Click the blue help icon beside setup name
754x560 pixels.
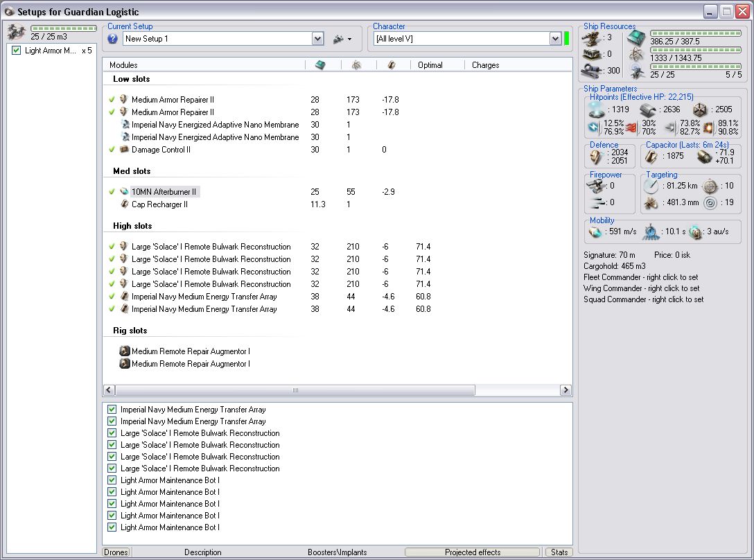113,39
